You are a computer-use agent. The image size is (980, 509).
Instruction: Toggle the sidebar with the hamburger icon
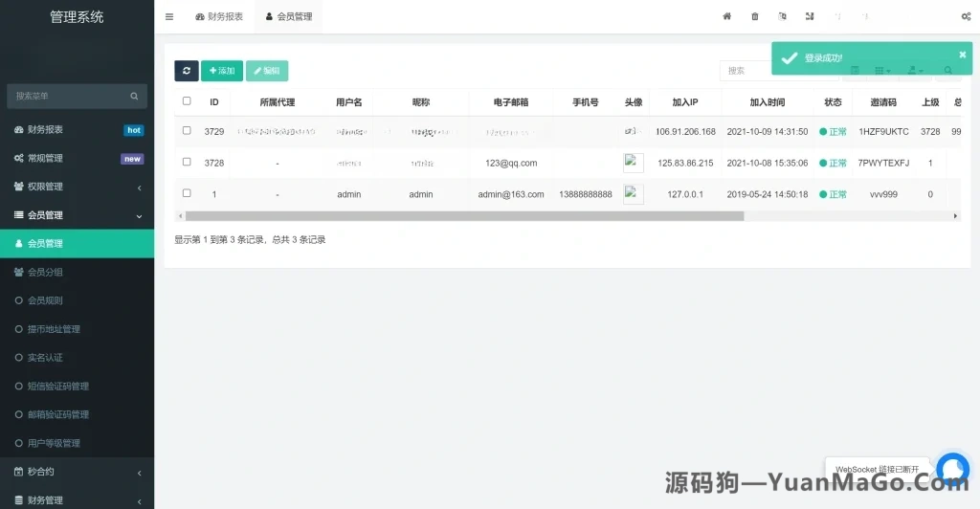pos(169,17)
